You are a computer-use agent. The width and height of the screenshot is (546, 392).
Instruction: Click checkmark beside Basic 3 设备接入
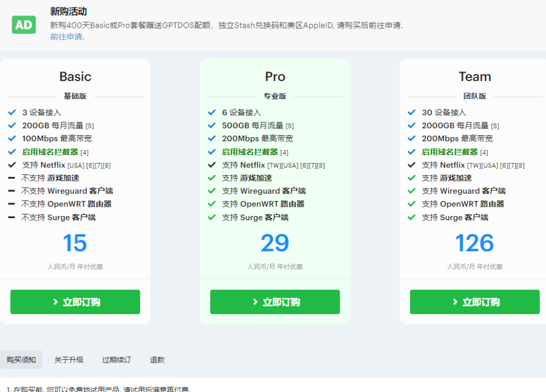12,113
